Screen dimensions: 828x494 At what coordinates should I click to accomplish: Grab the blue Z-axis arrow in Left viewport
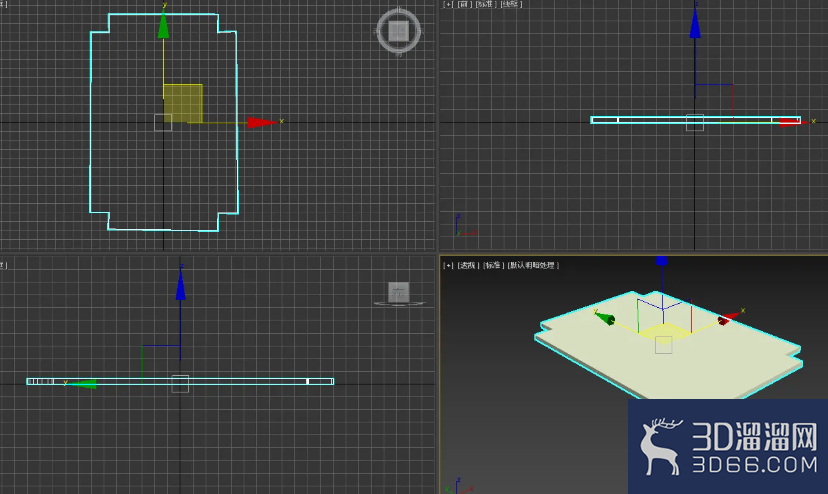[x=181, y=284]
